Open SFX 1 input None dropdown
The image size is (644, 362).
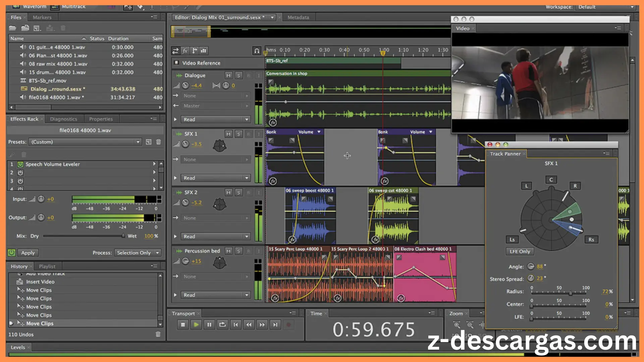216,160
